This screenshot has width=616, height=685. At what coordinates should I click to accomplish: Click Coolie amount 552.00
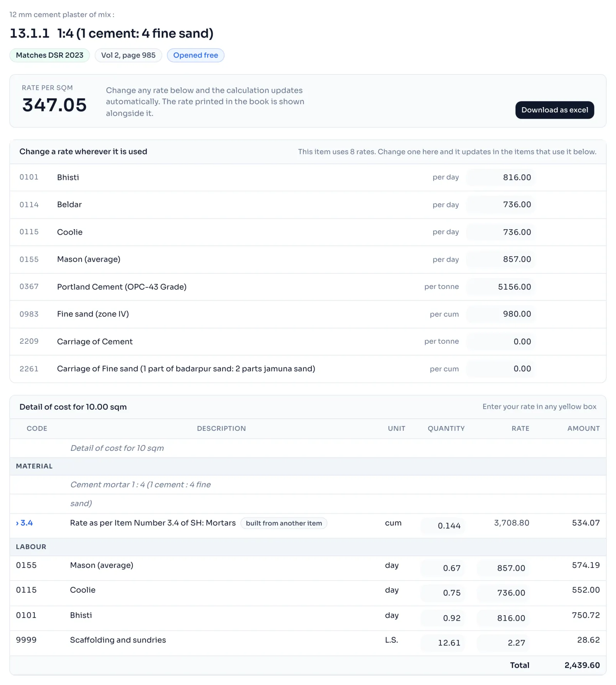(586, 590)
